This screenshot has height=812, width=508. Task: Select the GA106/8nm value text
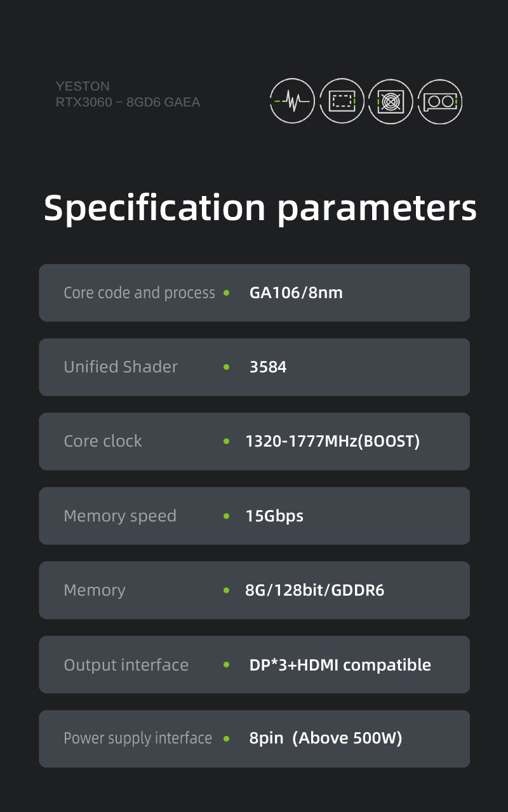(x=296, y=293)
